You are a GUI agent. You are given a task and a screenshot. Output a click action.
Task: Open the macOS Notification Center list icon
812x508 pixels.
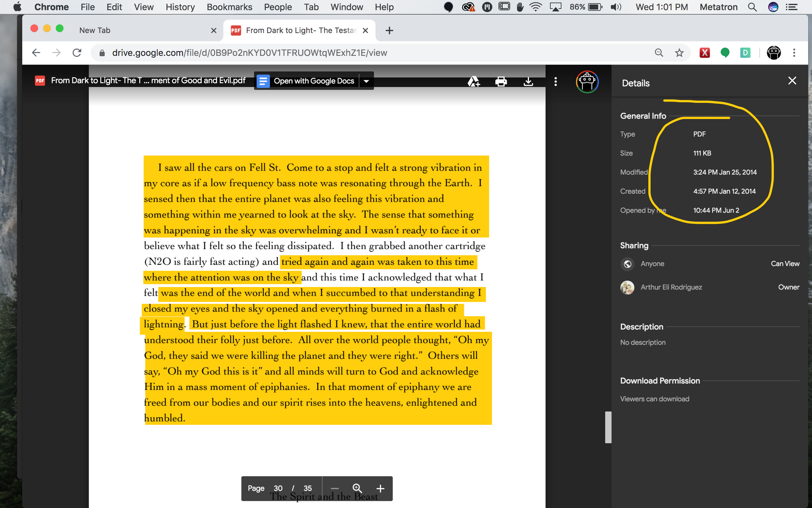click(792, 7)
